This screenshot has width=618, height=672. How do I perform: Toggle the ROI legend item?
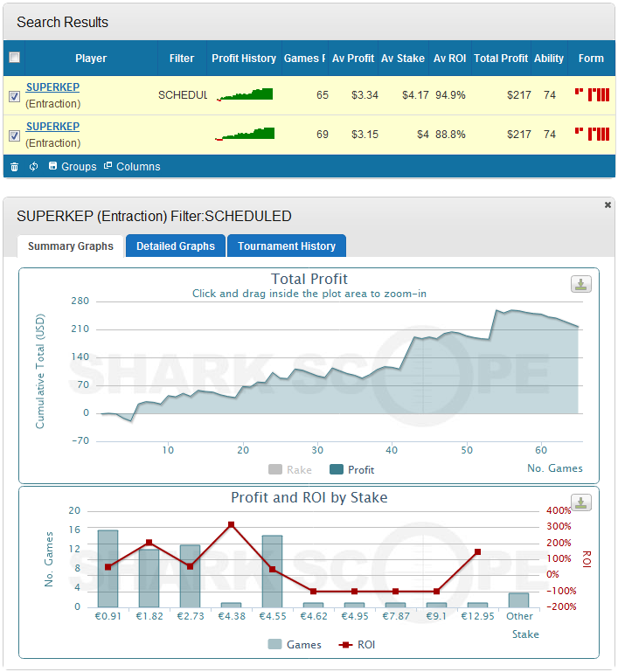tap(357, 645)
